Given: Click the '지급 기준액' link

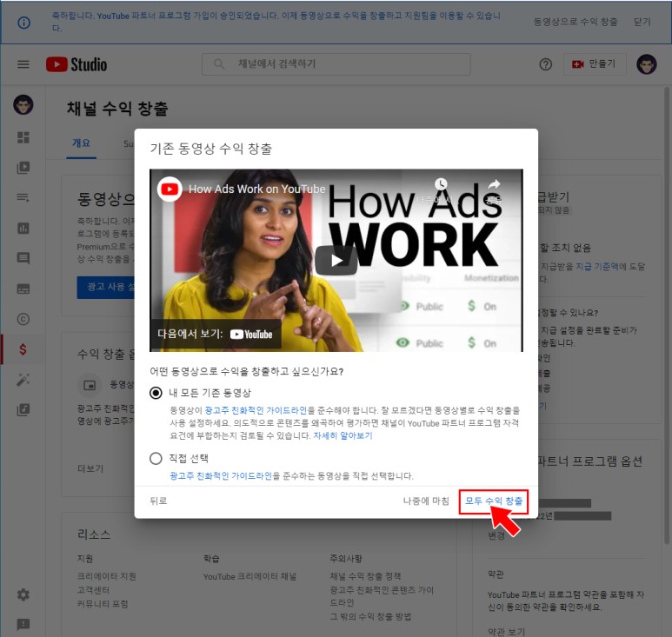Looking at the screenshot, I should pos(597,267).
